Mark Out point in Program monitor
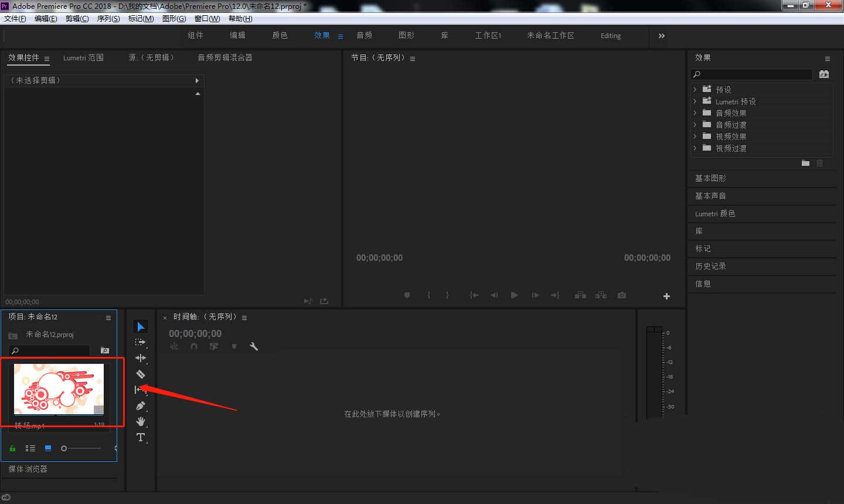The height and width of the screenshot is (504, 844). tap(447, 295)
